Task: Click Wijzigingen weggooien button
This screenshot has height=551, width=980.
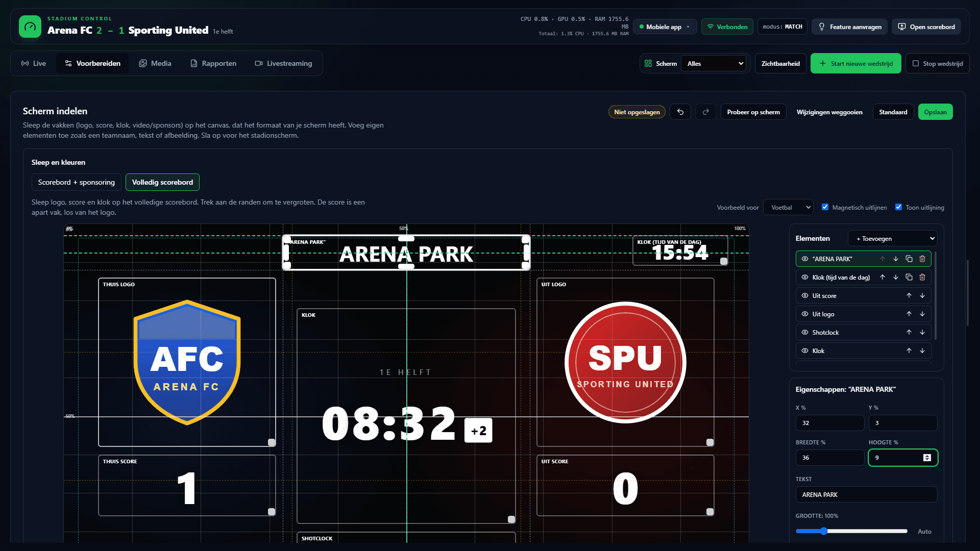Action: coord(829,112)
